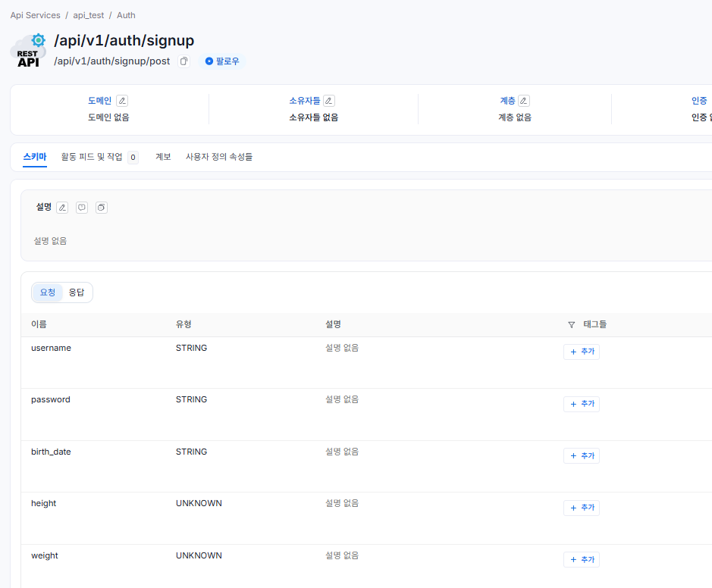Open the description conversation bubble icon
The image size is (712, 588).
tap(82, 208)
